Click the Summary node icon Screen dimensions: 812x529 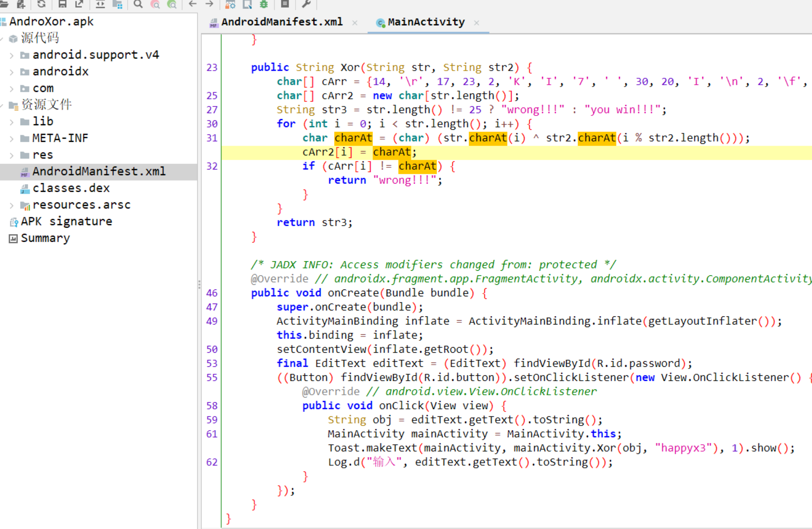13,239
